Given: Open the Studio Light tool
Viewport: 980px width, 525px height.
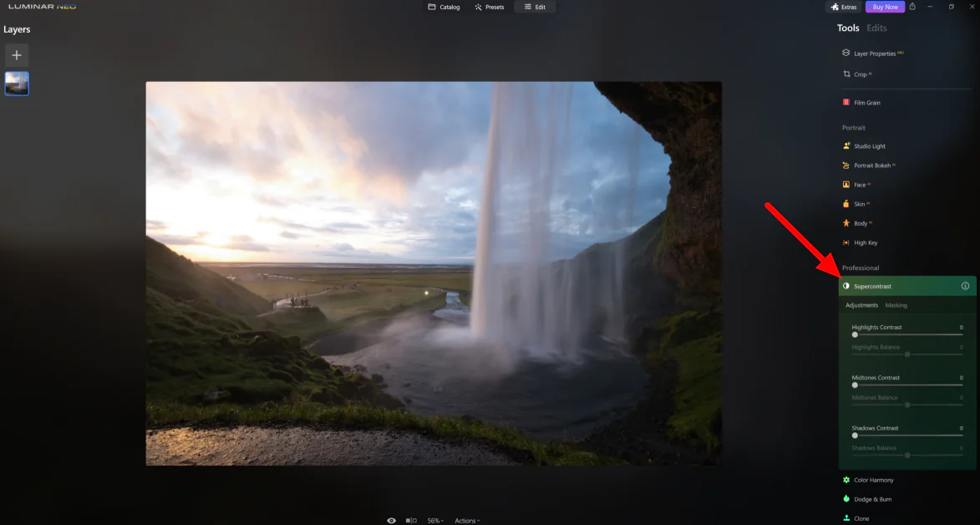Looking at the screenshot, I should (869, 146).
